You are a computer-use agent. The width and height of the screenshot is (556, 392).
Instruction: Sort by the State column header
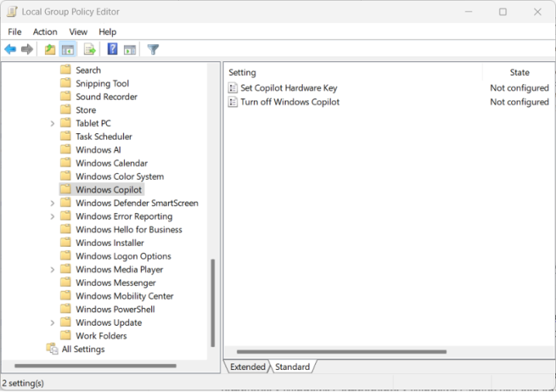click(x=519, y=73)
